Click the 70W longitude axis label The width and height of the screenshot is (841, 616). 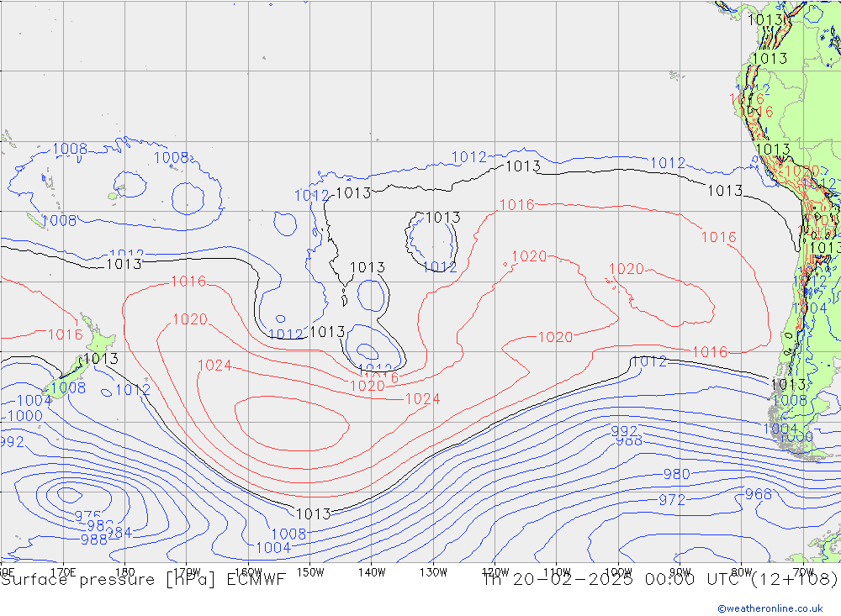803,572
